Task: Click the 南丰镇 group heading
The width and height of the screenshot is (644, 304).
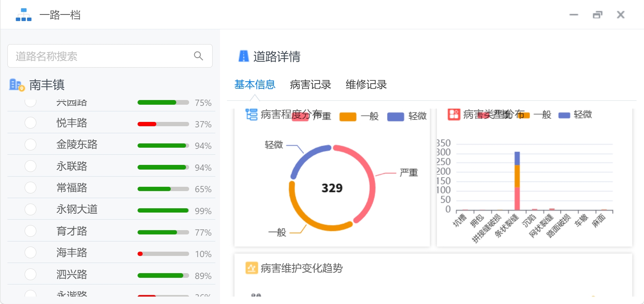Action: [47, 85]
